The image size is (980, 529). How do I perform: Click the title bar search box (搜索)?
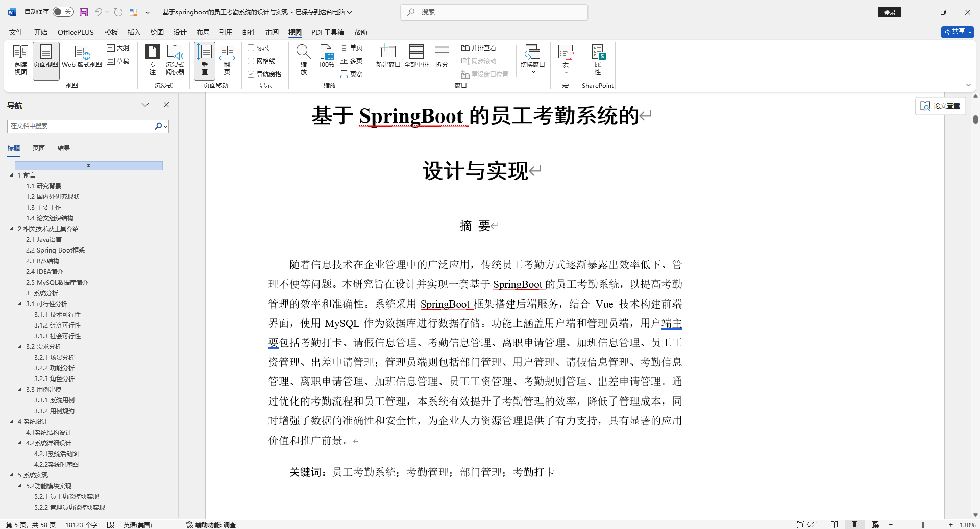click(x=494, y=12)
